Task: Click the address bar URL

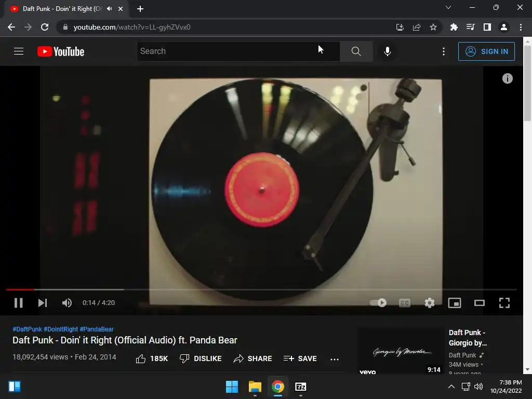Action: tap(132, 27)
